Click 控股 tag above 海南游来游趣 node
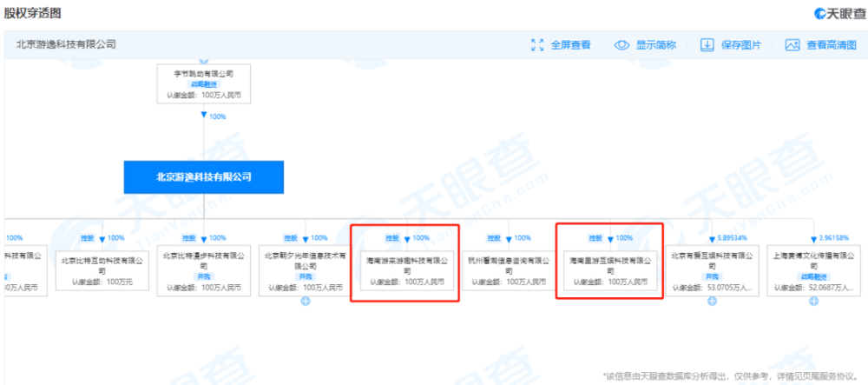The image size is (868, 385). [392, 237]
